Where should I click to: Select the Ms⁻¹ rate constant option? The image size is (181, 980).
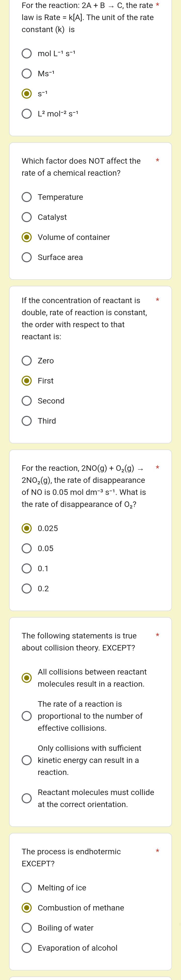click(x=27, y=74)
